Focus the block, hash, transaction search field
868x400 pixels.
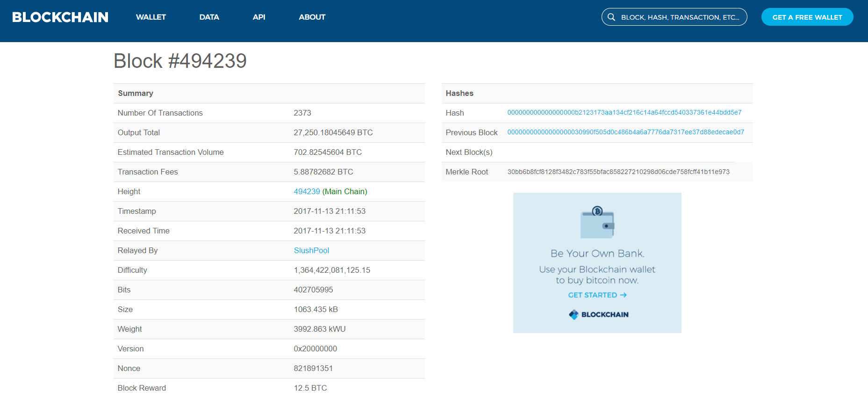point(674,17)
